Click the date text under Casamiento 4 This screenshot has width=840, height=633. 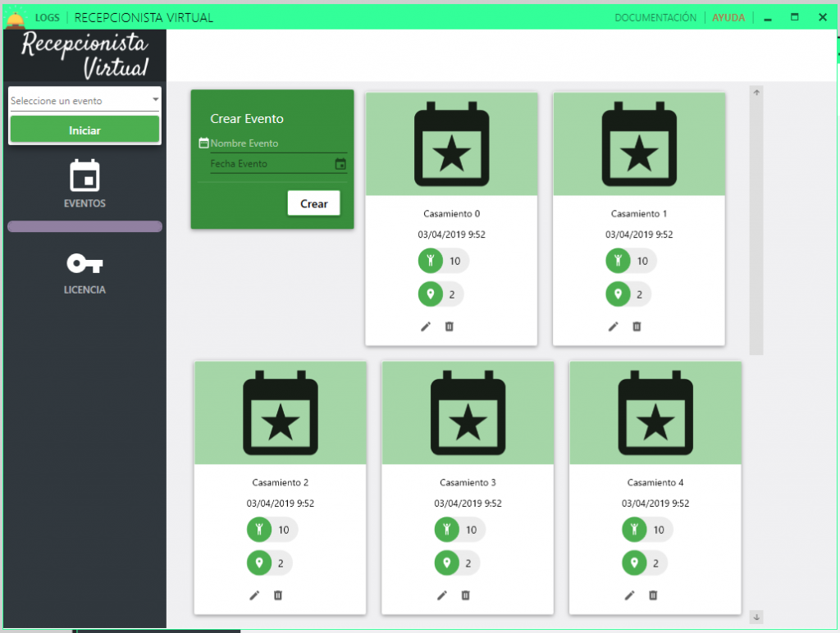click(655, 503)
